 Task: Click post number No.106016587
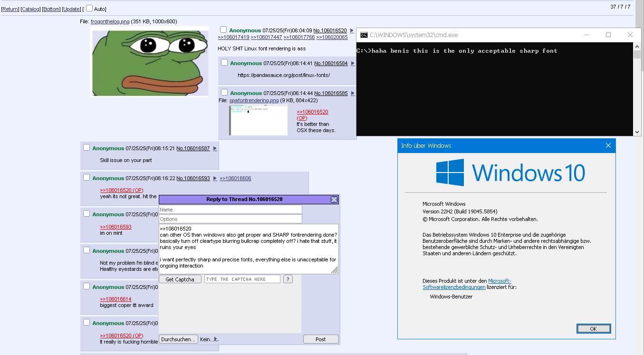click(193, 148)
